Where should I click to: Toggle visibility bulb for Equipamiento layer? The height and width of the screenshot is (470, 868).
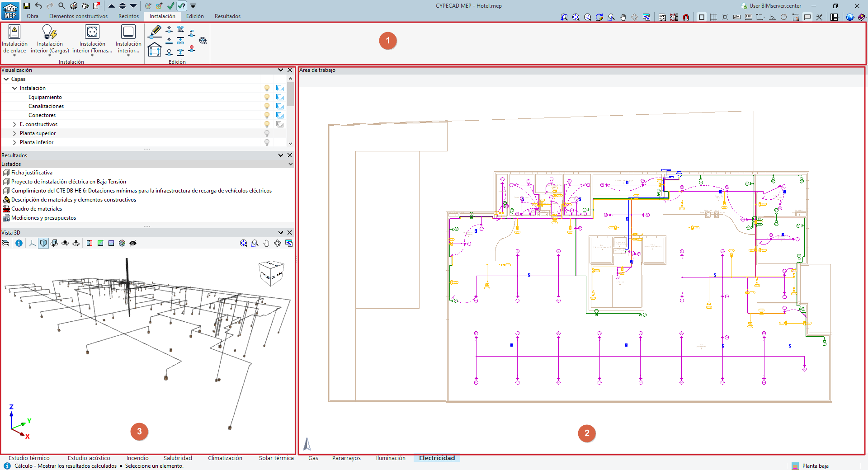click(267, 97)
